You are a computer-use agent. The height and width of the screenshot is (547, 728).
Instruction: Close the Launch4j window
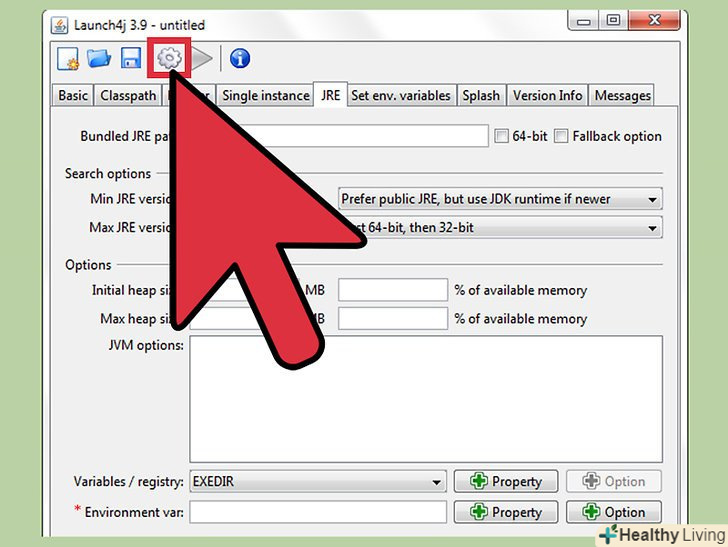pos(654,20)
